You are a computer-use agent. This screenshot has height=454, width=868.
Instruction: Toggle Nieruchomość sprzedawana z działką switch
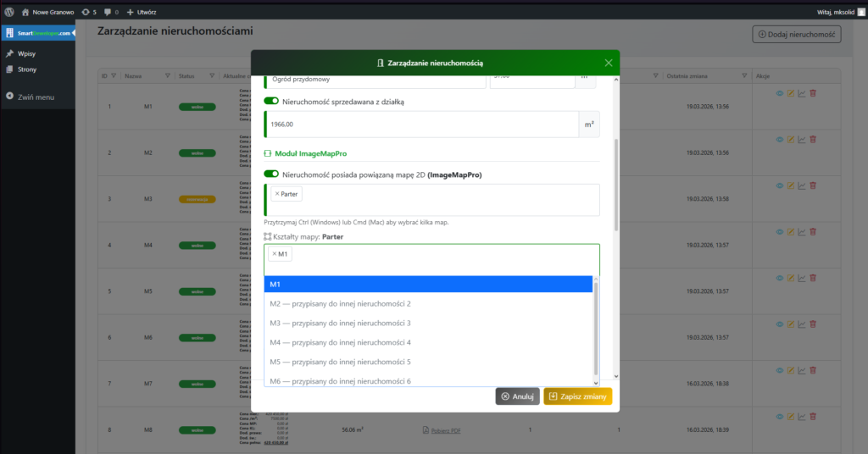pyautogui.click(x=271, y=101)
